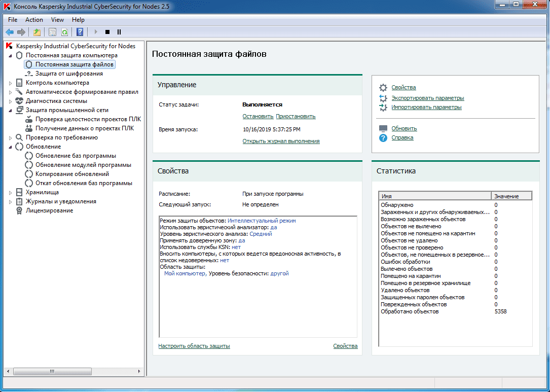Collapse the Постоянная защита компьютера tree node

pyautogui.click(x=10, y=55)
